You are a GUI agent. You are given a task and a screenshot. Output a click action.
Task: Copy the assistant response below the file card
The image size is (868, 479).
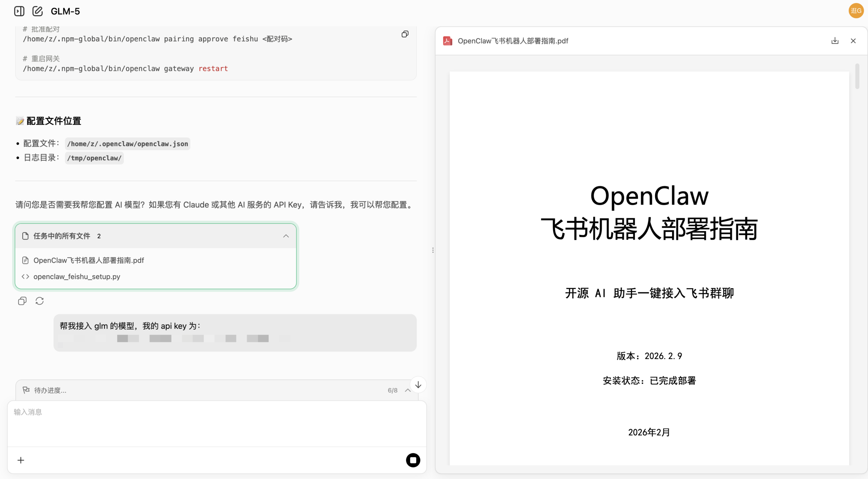[x=22, y=301]
